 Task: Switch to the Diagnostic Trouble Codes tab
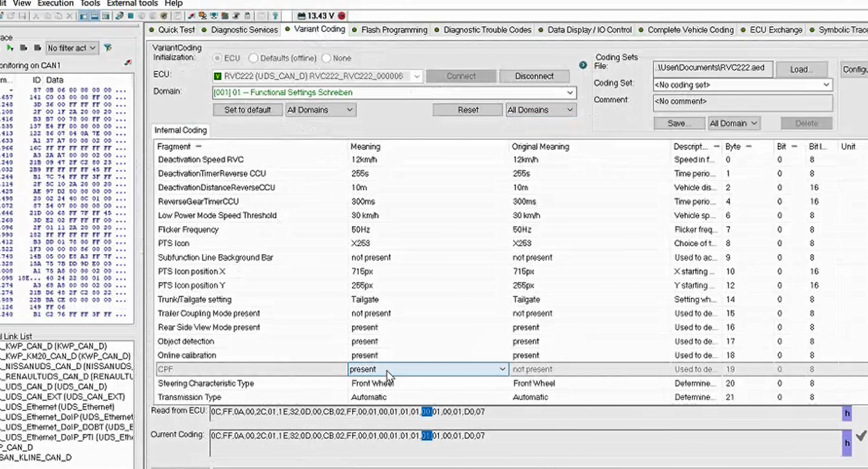point(483,30)
